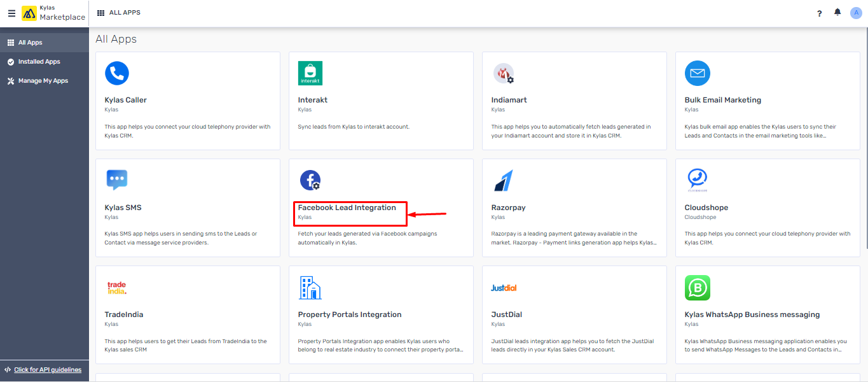Image resolution: width=868 pixels, height=382 pixels.
Task: Click Property Portals Integration description
Action: (380, 345)
